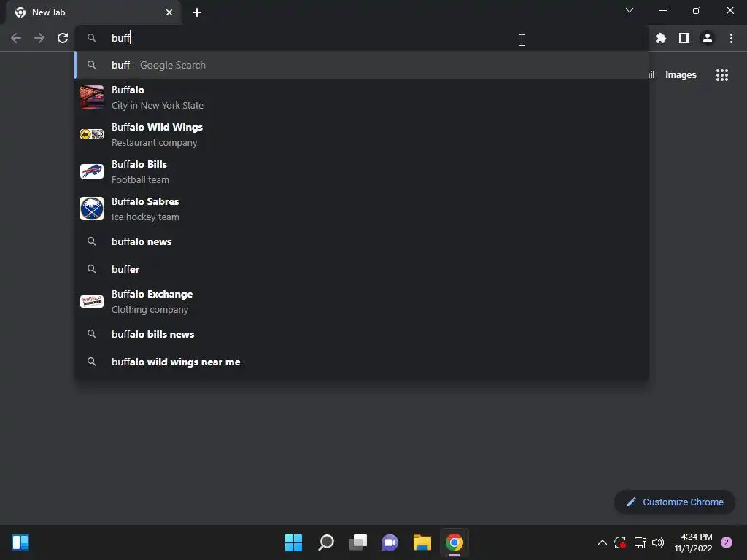Open the clock showing 4:24 PM

(693, 542)
